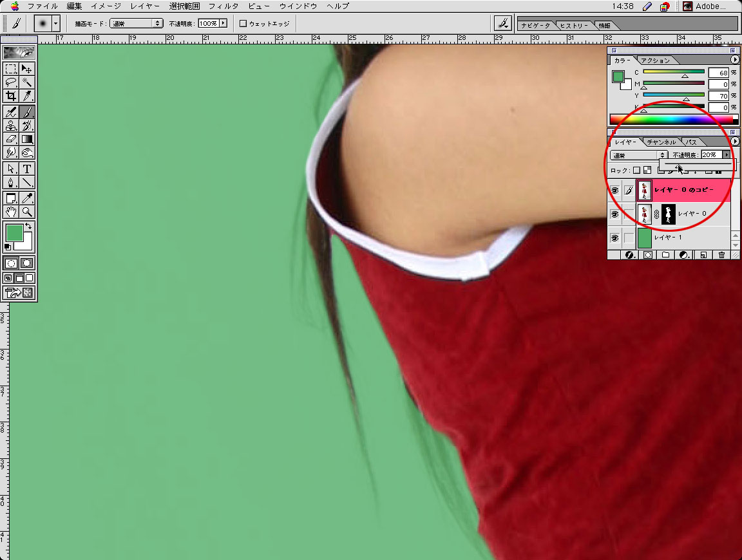
Task: Select the Paintbrush tool in the toolbox
Action: coord(27,112)
